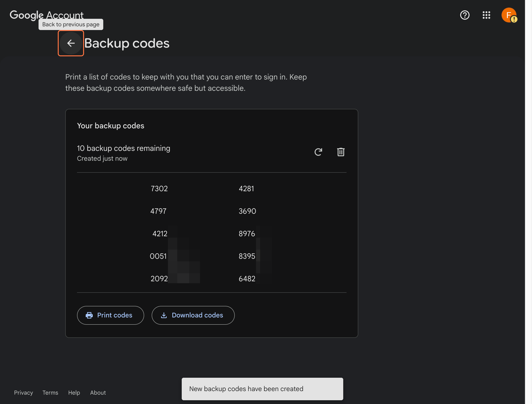Click the Print codes button
532x404 pixels.
click(110, 315)
